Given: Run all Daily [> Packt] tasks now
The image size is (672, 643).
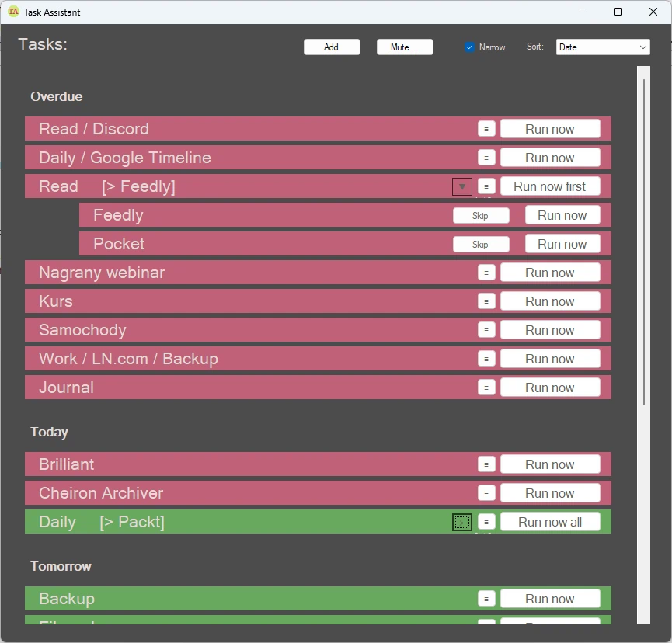Looking at the screenshot, I should (550, 522).
